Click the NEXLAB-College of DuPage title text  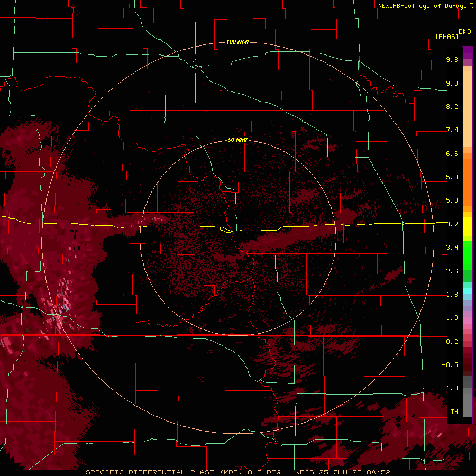click(422, 6)
